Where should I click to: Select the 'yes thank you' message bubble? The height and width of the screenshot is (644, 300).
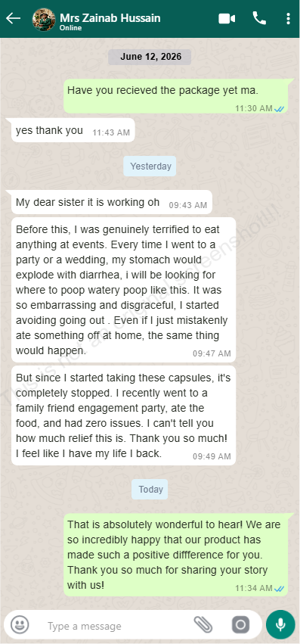[x=73, y=131]
